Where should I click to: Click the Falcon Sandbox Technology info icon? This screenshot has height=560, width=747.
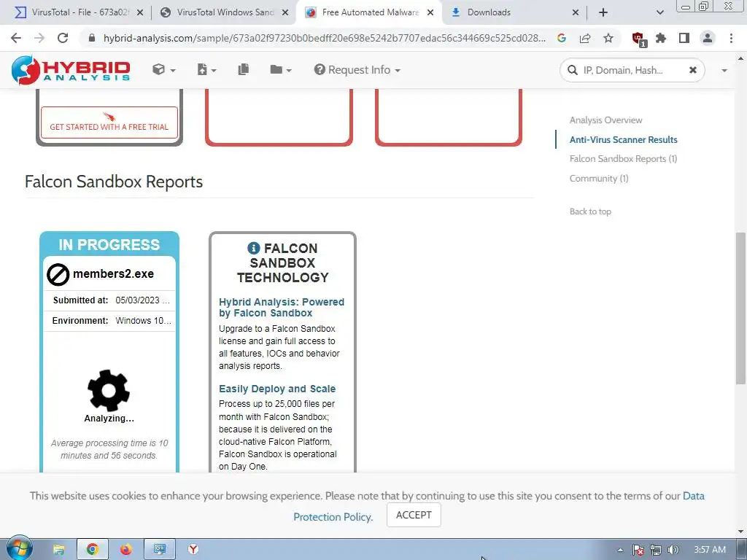(x=253, y=248)
